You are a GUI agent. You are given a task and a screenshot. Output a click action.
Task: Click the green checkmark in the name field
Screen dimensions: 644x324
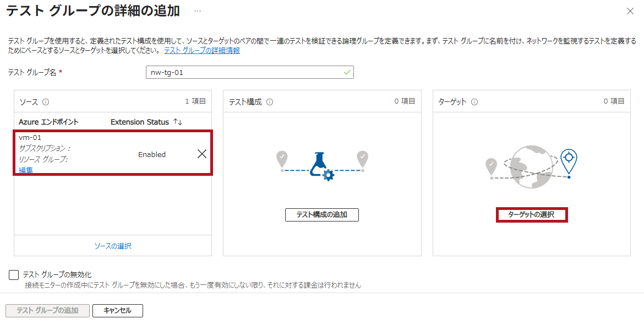click(347, 72)
